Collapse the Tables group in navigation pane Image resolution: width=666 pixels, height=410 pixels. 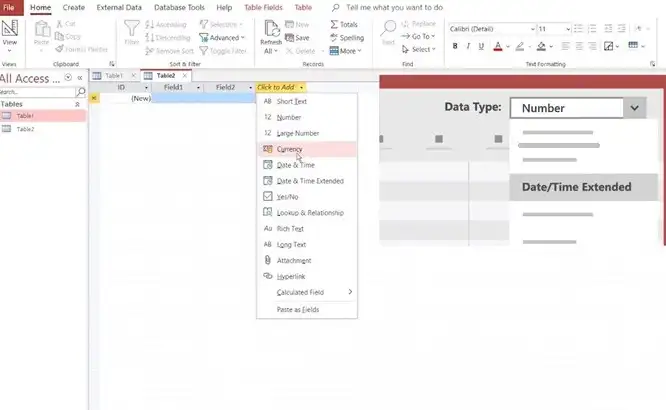pyautogui.click(x=78, y=103)
